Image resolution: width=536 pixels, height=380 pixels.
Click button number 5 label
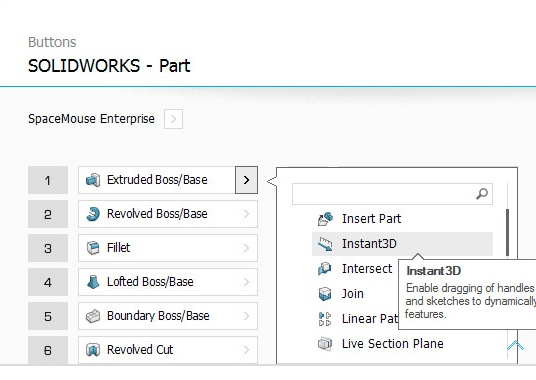(x=48, y=316)
